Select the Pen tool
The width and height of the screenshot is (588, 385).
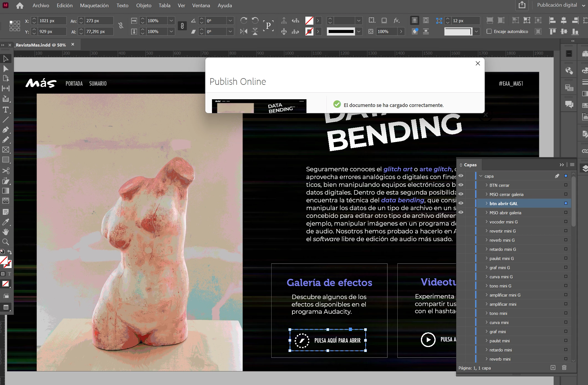(x=6, y=130)
